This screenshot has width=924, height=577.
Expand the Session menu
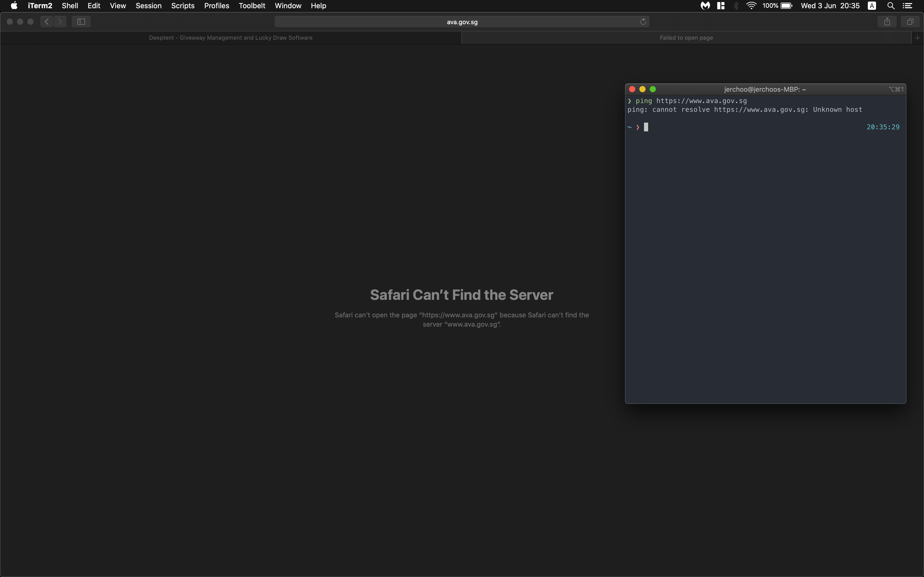coord(148,6)
